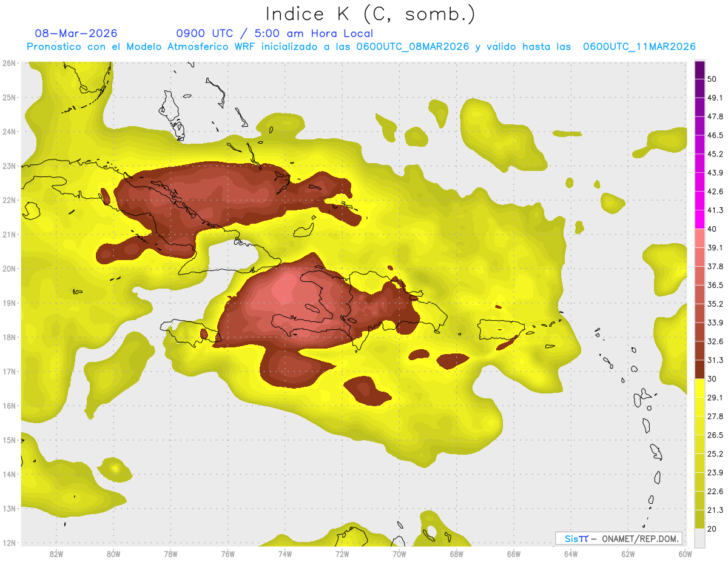Click the "62W" longitude label
This screenshot has height=562, width=728.
[628, 554]
